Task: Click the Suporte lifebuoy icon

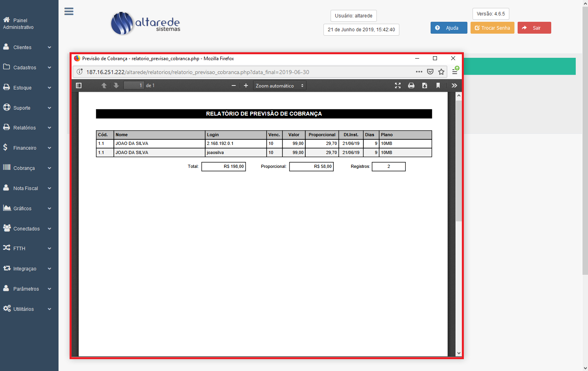Action: coord(6,107)
